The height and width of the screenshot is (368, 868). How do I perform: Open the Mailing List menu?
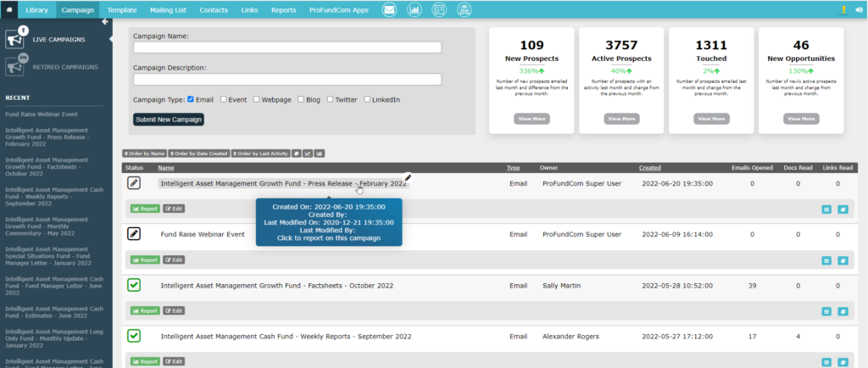[167, 9]
